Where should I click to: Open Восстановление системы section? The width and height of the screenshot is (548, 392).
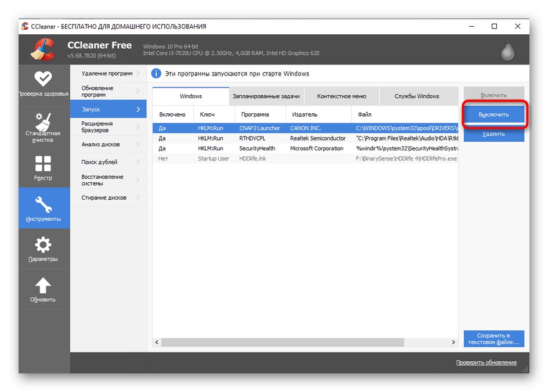pos(109,180)
